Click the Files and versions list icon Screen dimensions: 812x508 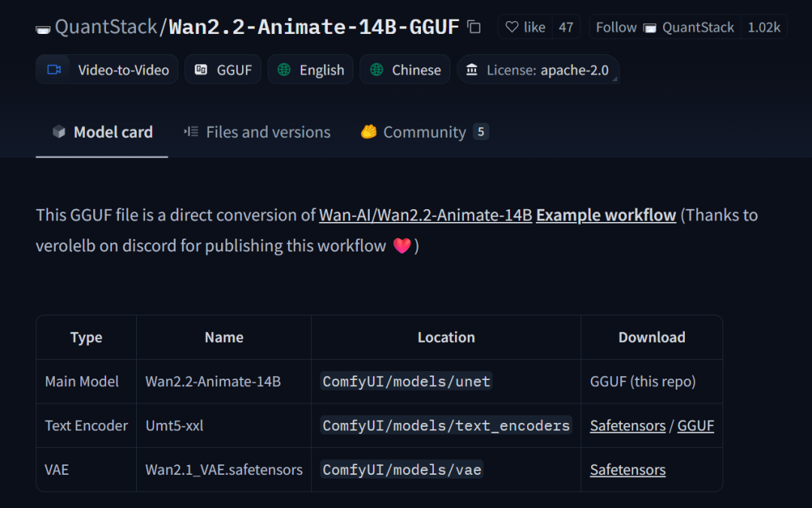point(191,132)
